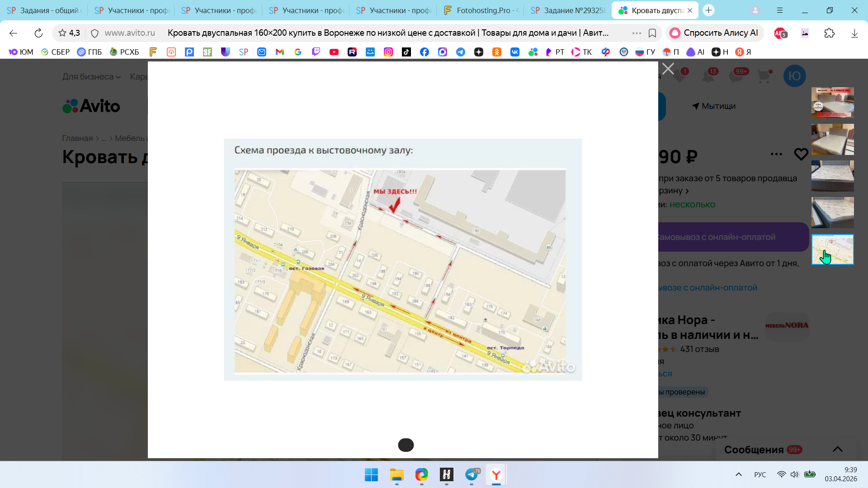Open Для бизнеса dropdown menu
The image size is (868, 488).
click(x=91, y=77)
